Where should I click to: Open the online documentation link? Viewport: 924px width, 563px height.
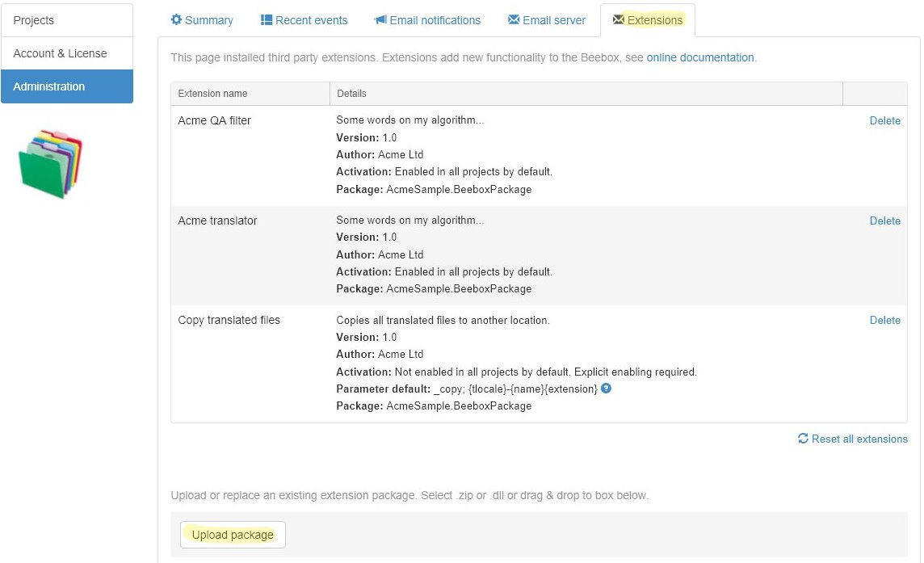pos(699,57)
